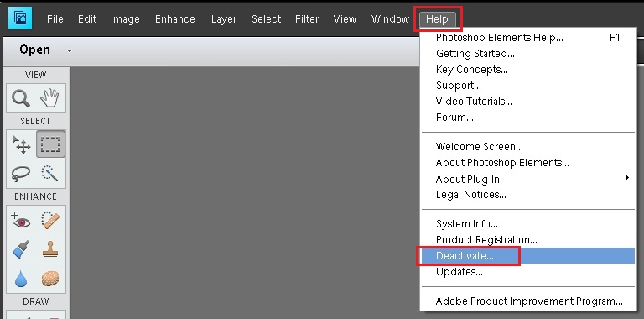644x319 pixels.
Task: Open the Edit menu
Action: pyautogui.click(x=87, y=19)
